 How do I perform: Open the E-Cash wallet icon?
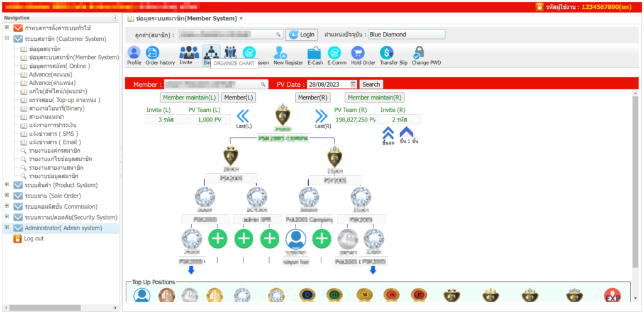pyautogui.click(x=314, y=53)
